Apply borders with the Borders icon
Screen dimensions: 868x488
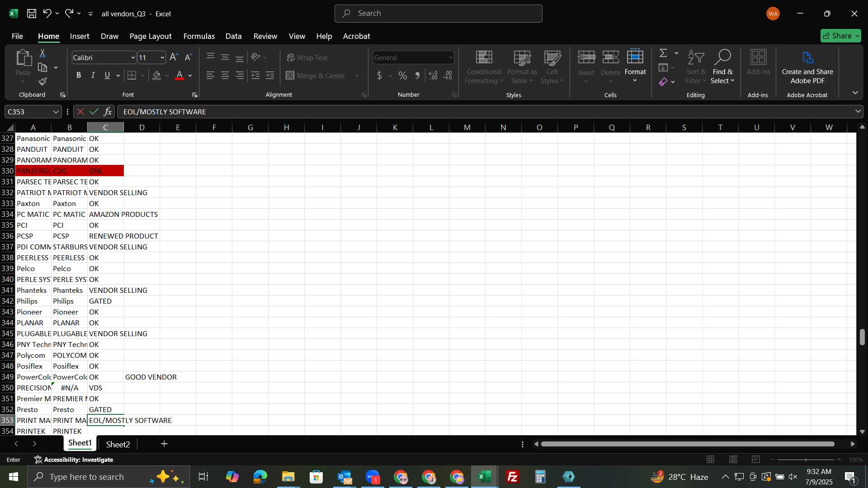(x=132, y=75)
